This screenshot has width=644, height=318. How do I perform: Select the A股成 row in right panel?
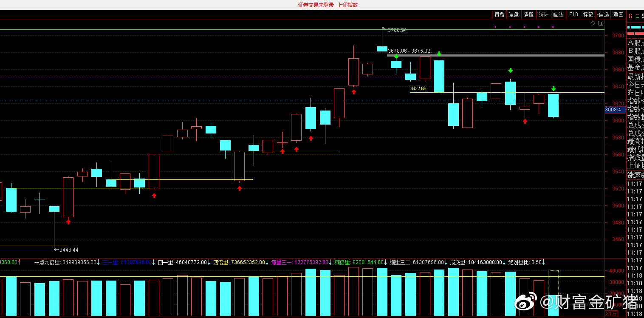636,43
